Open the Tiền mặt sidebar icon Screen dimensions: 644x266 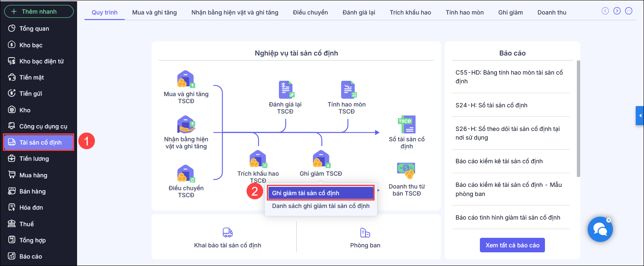(x=12, y=77)
